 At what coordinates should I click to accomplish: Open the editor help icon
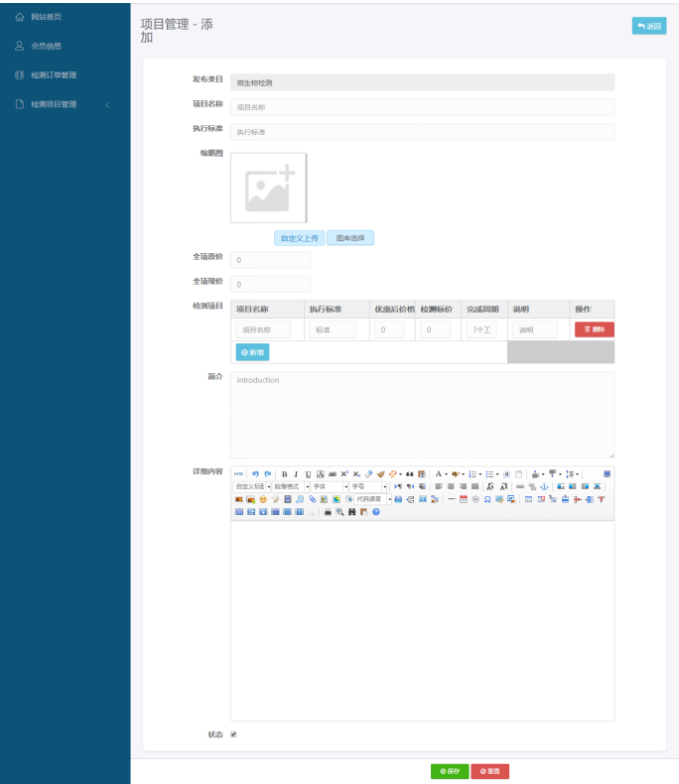pyautogui.click(x=376, y=511)
